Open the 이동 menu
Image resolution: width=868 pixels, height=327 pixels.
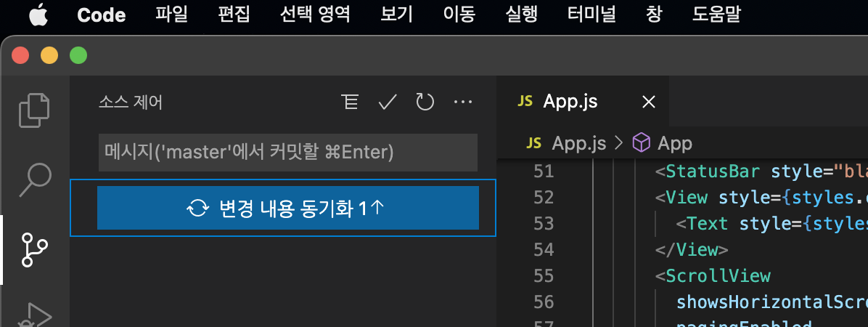tap(459, 15)
